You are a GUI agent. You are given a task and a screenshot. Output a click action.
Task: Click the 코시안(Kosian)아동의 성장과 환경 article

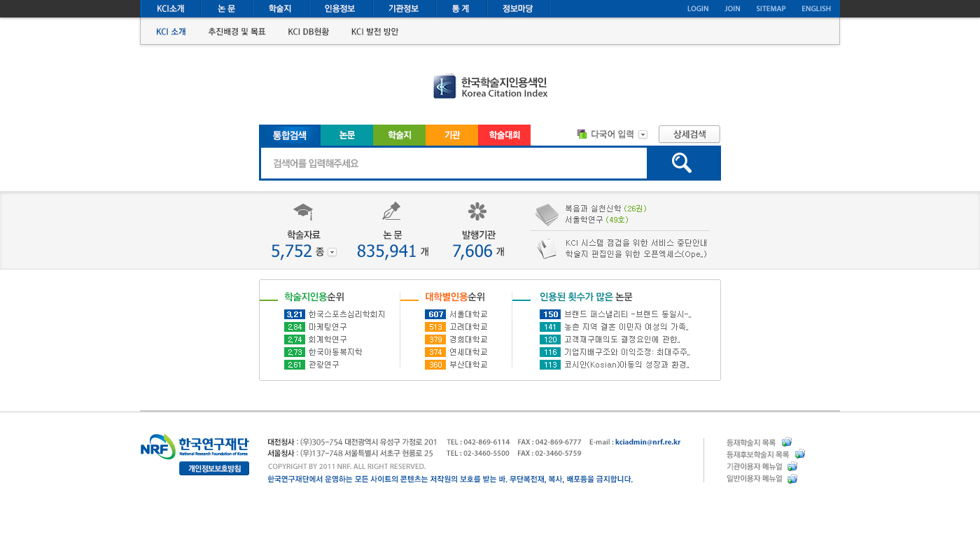coord(627,365)
